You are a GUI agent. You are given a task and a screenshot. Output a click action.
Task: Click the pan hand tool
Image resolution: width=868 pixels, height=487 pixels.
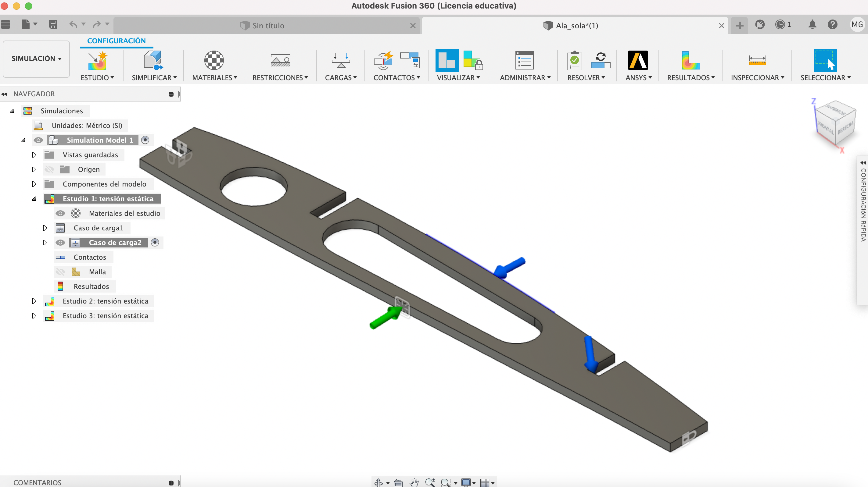pos(414,482)
